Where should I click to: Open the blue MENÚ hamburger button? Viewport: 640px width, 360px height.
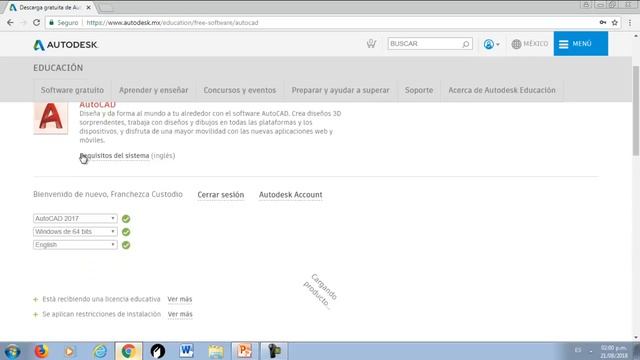pyautogui.click(x=580, y=44)
